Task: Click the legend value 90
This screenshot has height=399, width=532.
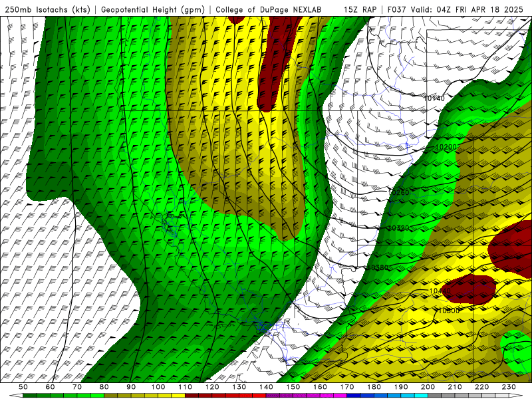Action: (x=131, y=387)
